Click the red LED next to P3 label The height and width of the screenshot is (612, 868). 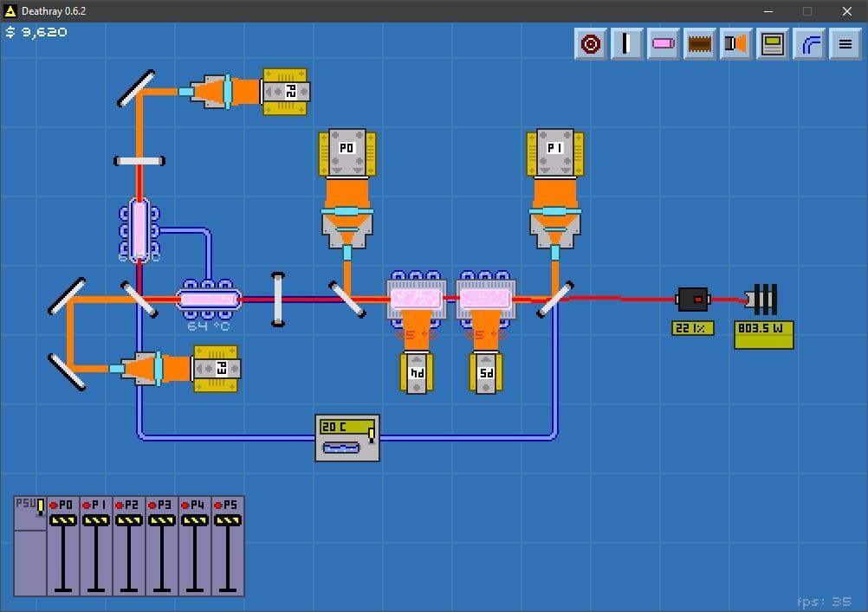click(x=152, y=506)
